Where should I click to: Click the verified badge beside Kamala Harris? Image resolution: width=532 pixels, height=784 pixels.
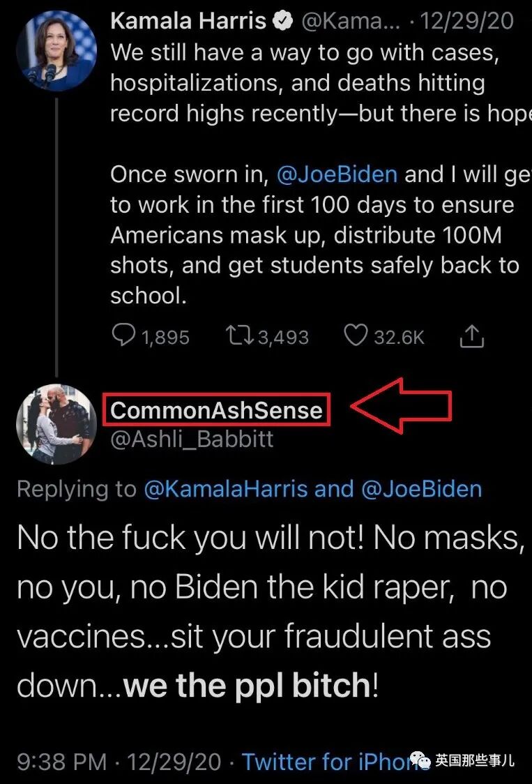click(x=283, y=22)
